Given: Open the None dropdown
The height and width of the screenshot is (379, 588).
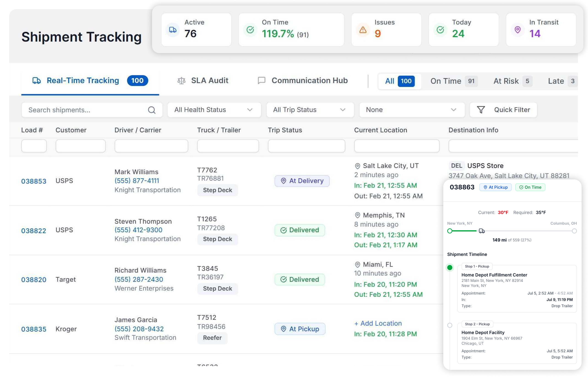Looking at the screenshot, I should tap(412, 110).
